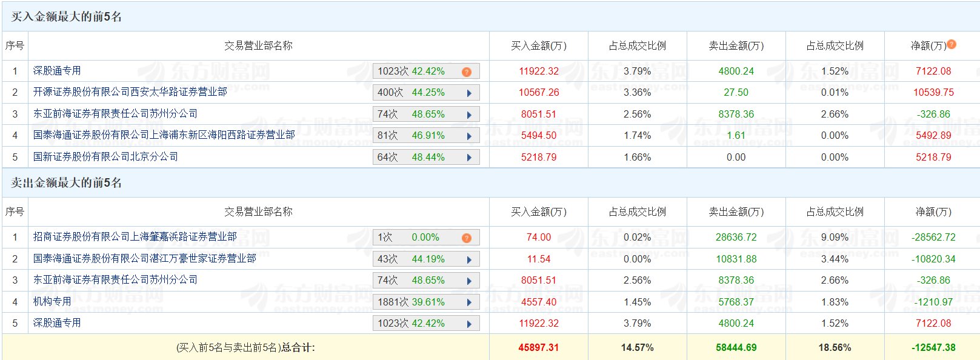980x360 pixels.
Task: Click orange help icon in 招商证券 row
Action: click(466, 238)
